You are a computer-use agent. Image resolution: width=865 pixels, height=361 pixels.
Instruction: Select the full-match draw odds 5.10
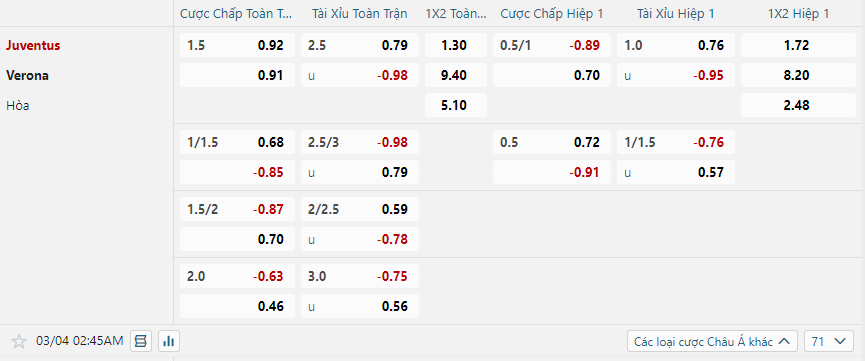(456, 105)
